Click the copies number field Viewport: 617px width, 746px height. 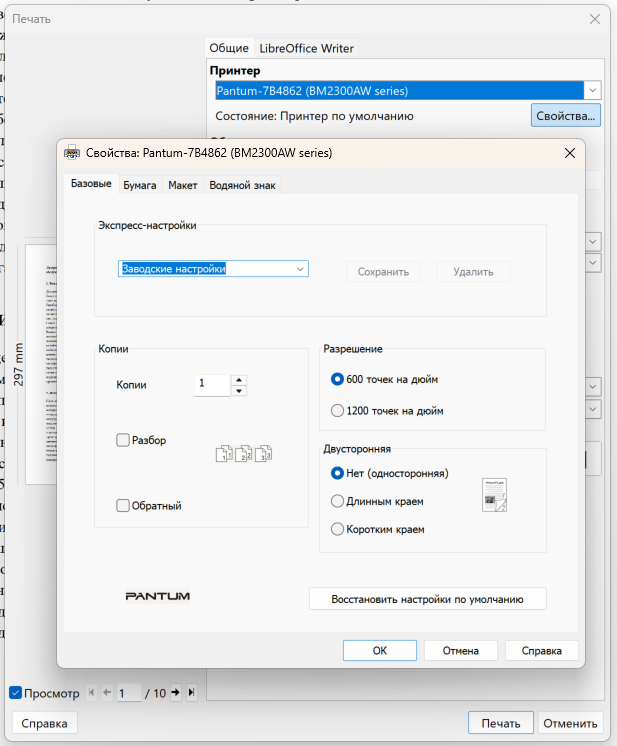211,384
